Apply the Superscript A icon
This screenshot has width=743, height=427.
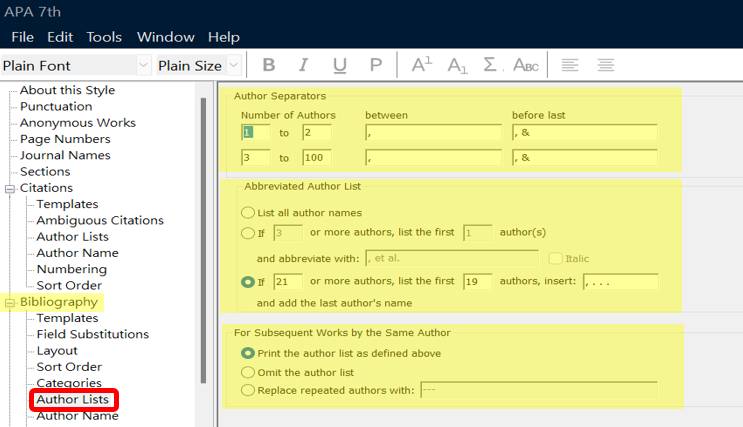(x=421, y=64)
